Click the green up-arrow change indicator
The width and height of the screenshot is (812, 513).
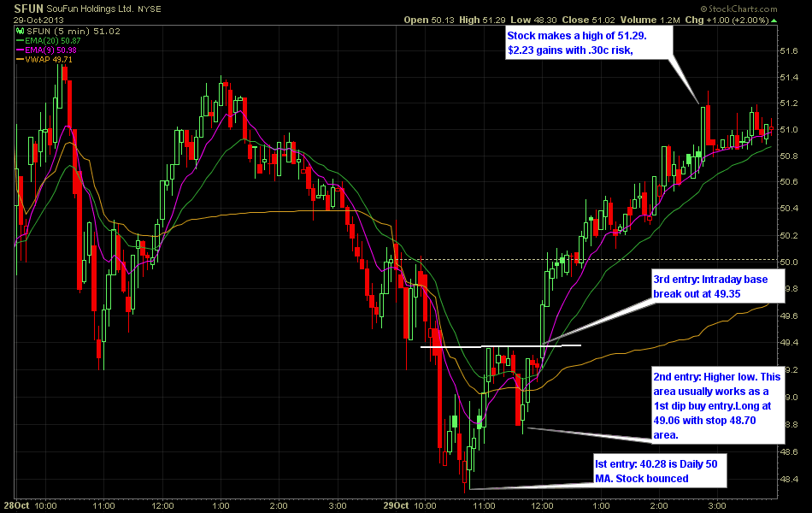[x=774, y=21]
